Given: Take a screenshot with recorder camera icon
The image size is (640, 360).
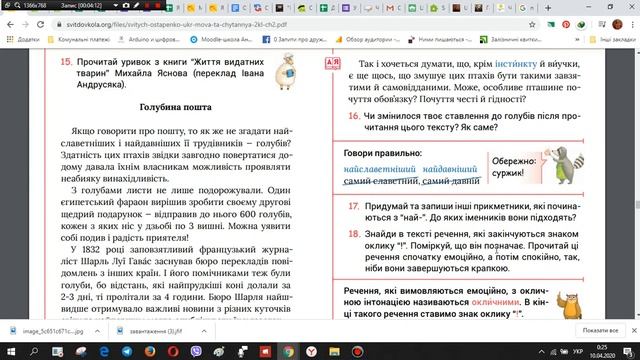Looking at the screenshot, I should (x=126, y=6).
